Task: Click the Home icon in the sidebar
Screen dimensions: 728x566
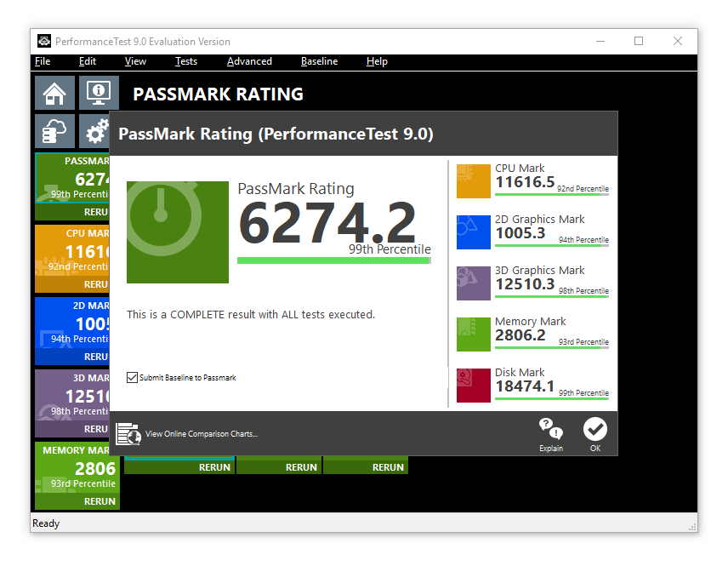Action: click(54, 93)
